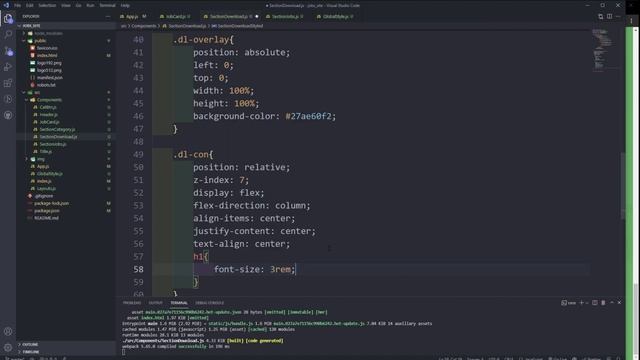The image size is (640, 360).
Task: Collapse the Components folder
Action: point(65,100)
